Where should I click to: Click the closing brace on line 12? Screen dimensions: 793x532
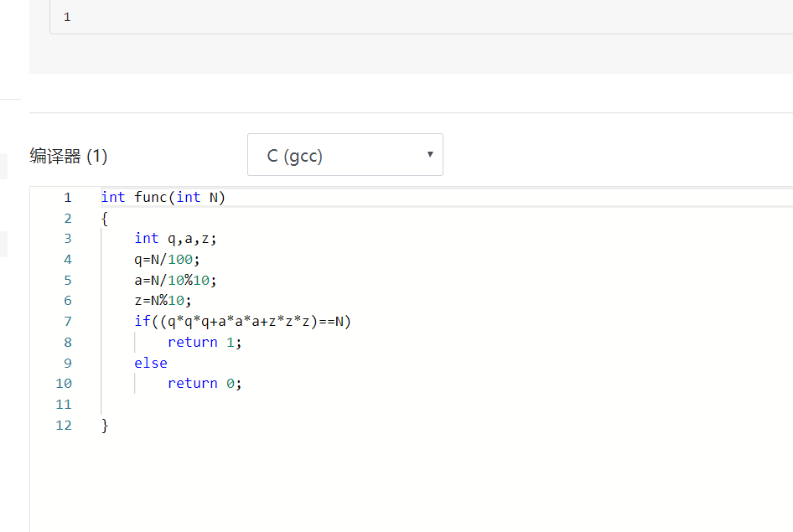point(105,425)
